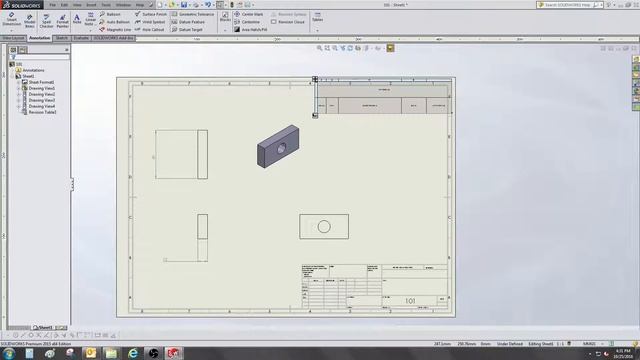640x360 pixels.
Task: Click the Outlook icon on taskbar
Action: click(x=91, y=353)
